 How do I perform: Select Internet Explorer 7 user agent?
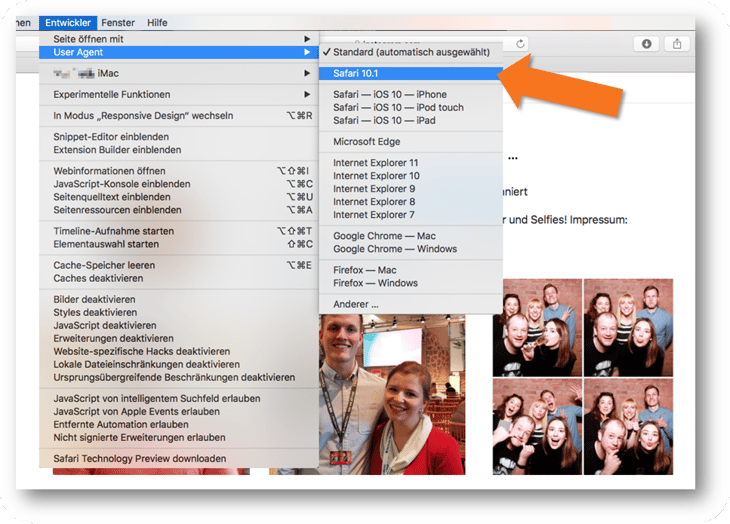click(x=411, y=215)
